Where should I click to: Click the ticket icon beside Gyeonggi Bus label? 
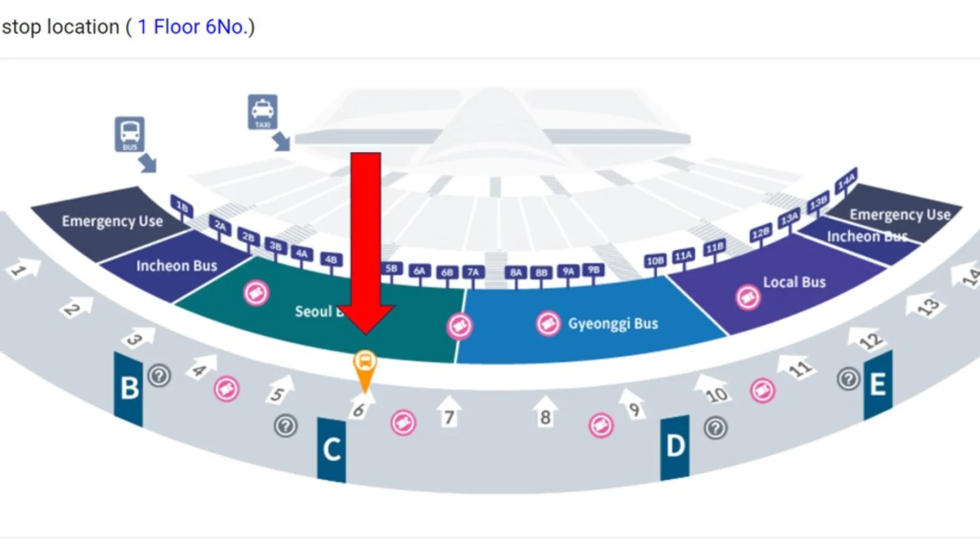[x=548, y=324]
